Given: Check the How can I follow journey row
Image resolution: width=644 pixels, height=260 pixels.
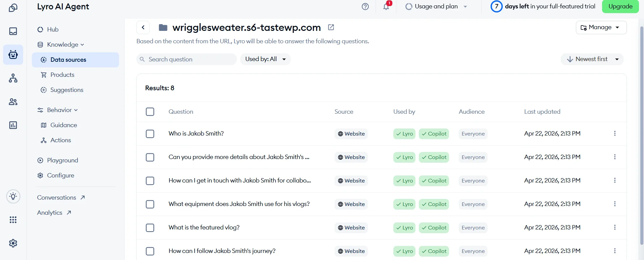Looking at the screenshot, I should click(x=150, y=251).
